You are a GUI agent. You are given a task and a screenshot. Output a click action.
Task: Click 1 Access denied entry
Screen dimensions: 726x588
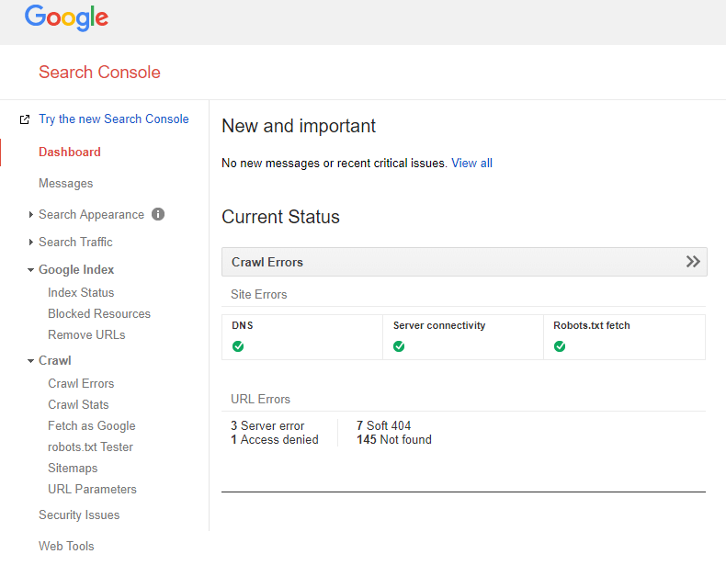coord(275,439)
